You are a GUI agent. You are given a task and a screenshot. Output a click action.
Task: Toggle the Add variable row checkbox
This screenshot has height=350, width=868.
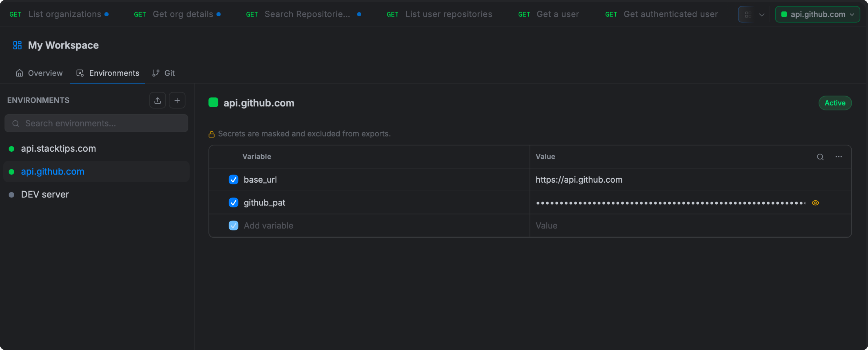point(233,225)
